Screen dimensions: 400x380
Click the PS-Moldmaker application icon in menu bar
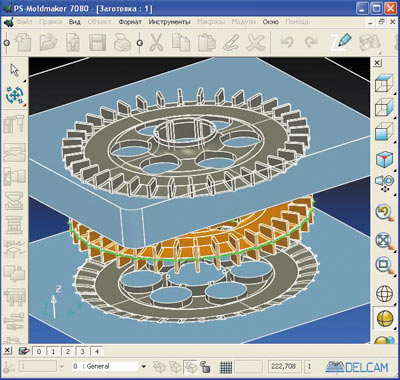[9, 23]
